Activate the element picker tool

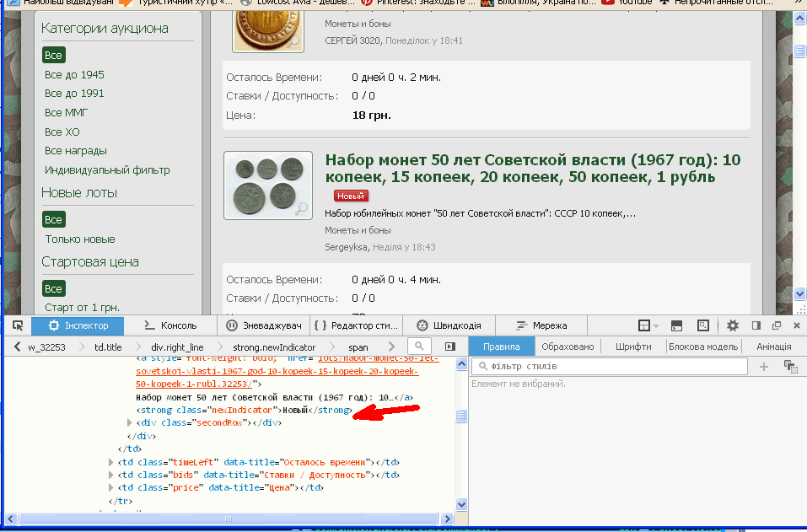point(18,325)
